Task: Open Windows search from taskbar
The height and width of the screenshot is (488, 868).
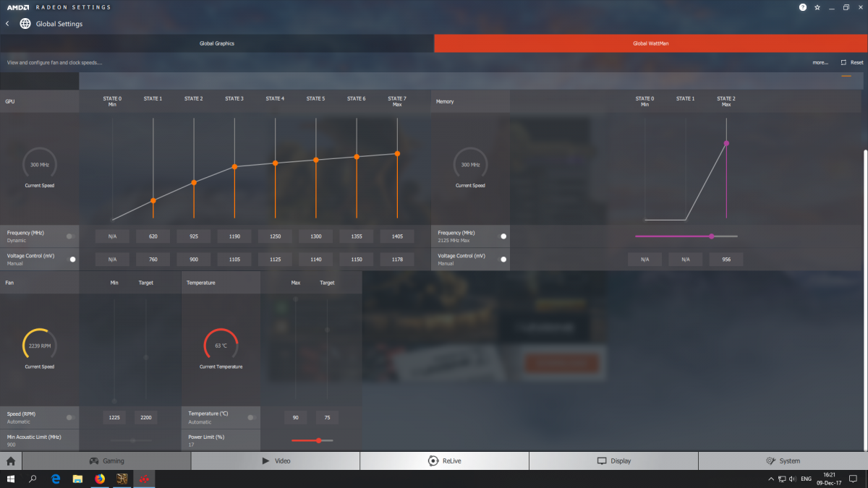Action: pos(33,479)
